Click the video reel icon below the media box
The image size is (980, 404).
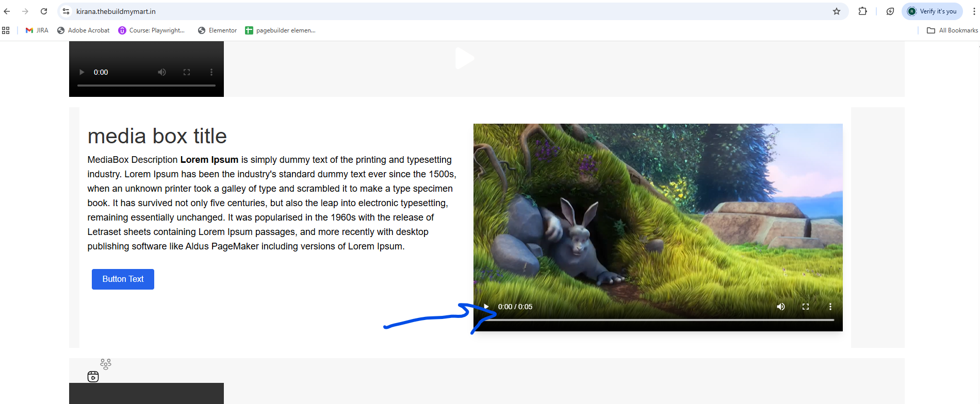[93, 377]
